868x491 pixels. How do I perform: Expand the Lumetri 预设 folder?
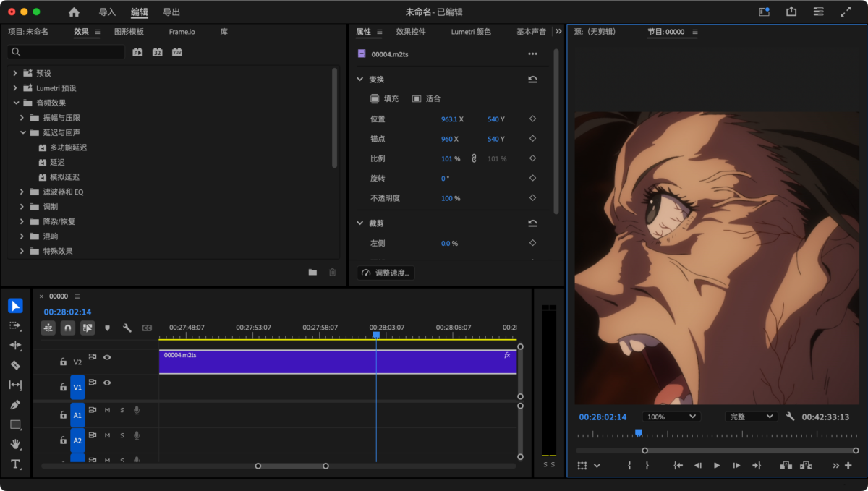[15, 88]
